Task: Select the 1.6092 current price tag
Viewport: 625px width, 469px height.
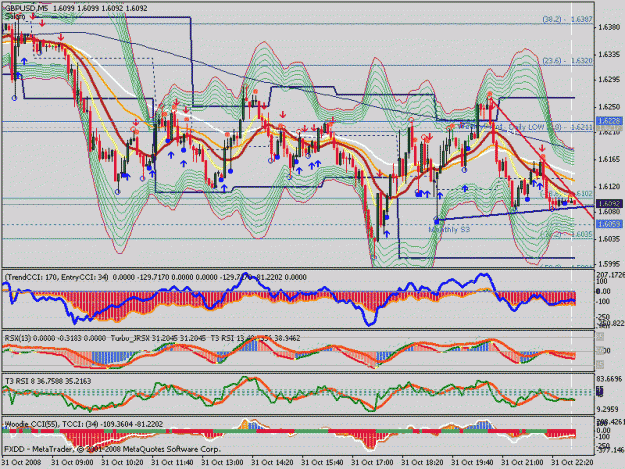Action: (x=609, y=204)
